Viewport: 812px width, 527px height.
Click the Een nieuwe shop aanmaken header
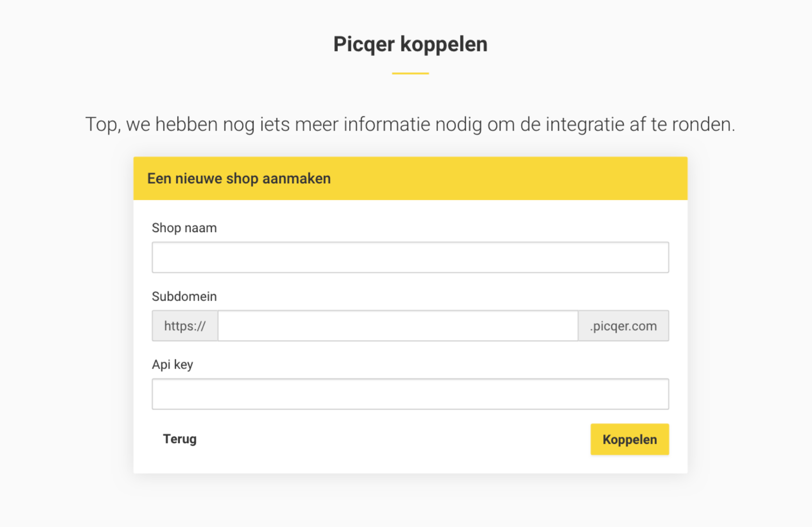(x=239, y=179)
